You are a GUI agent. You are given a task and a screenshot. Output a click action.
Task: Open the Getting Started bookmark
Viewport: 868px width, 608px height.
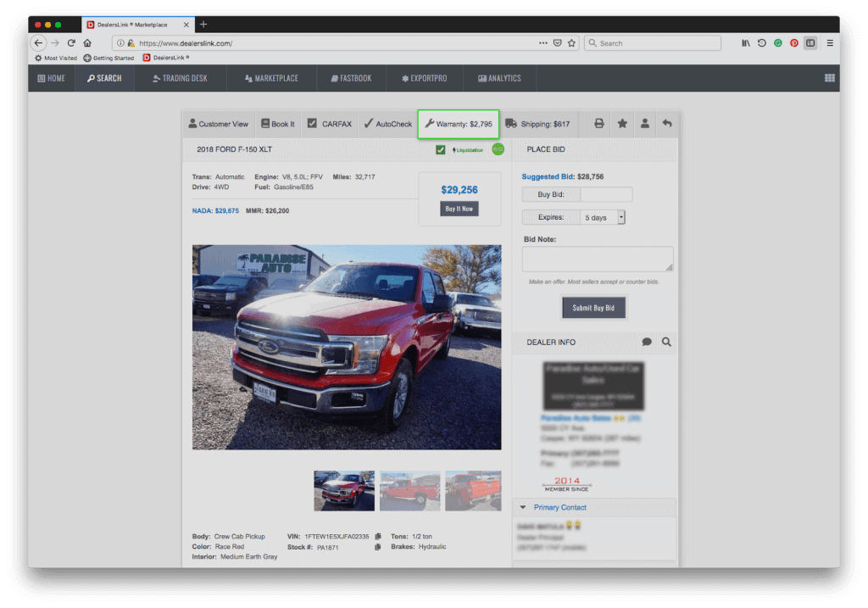(108, 58)
